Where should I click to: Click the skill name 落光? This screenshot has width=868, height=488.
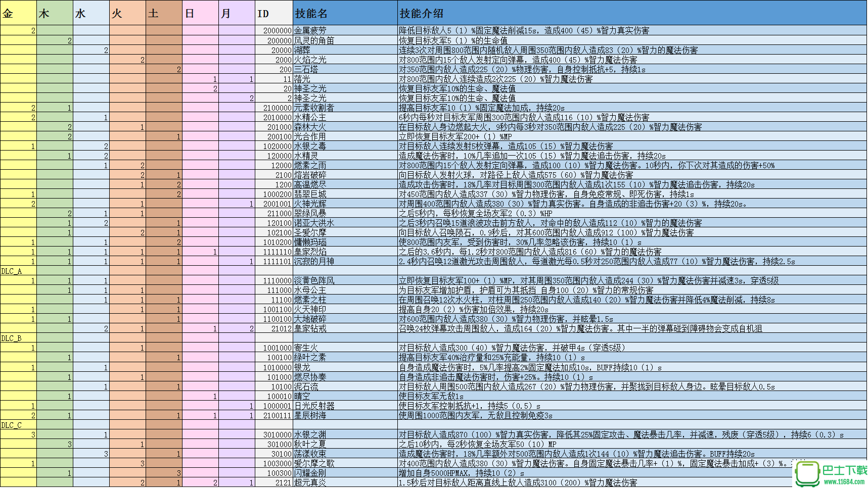[x=345, y=79]
